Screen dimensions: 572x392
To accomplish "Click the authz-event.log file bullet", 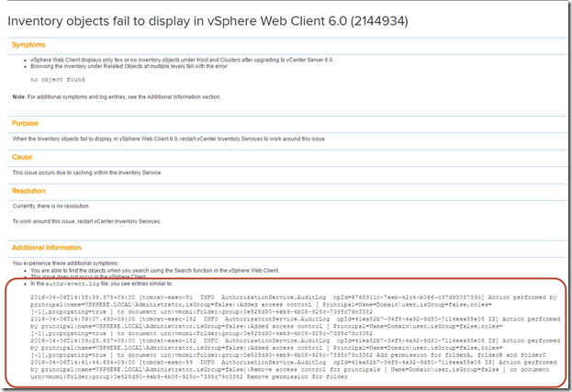I will [102, 284].
